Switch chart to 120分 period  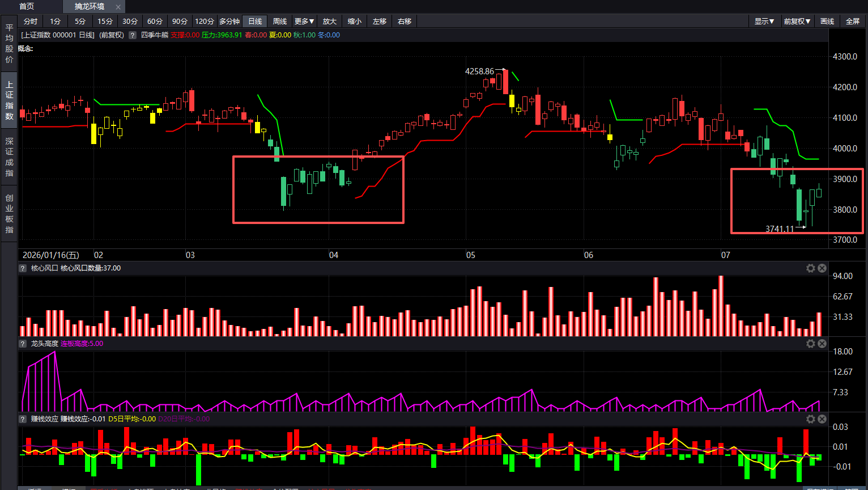(205, 21)
